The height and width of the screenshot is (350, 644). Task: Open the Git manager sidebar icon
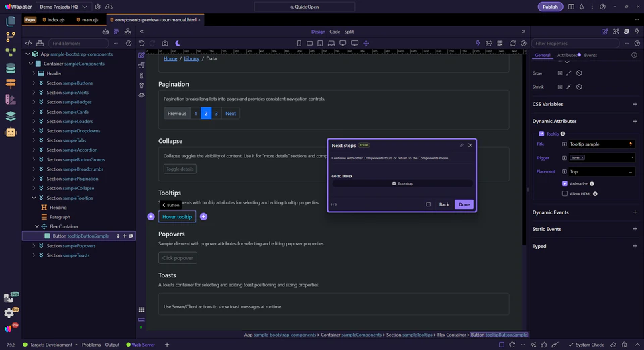pos(11,36)
